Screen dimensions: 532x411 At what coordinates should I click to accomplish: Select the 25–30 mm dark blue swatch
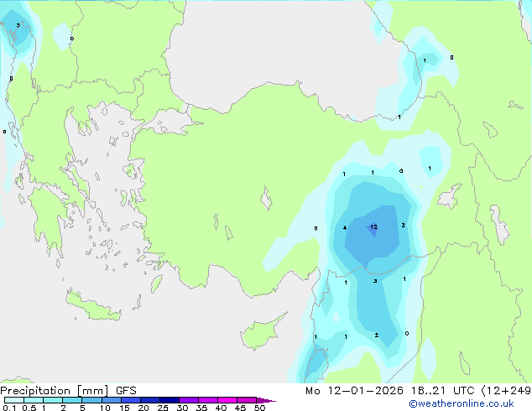coord(170,400)
